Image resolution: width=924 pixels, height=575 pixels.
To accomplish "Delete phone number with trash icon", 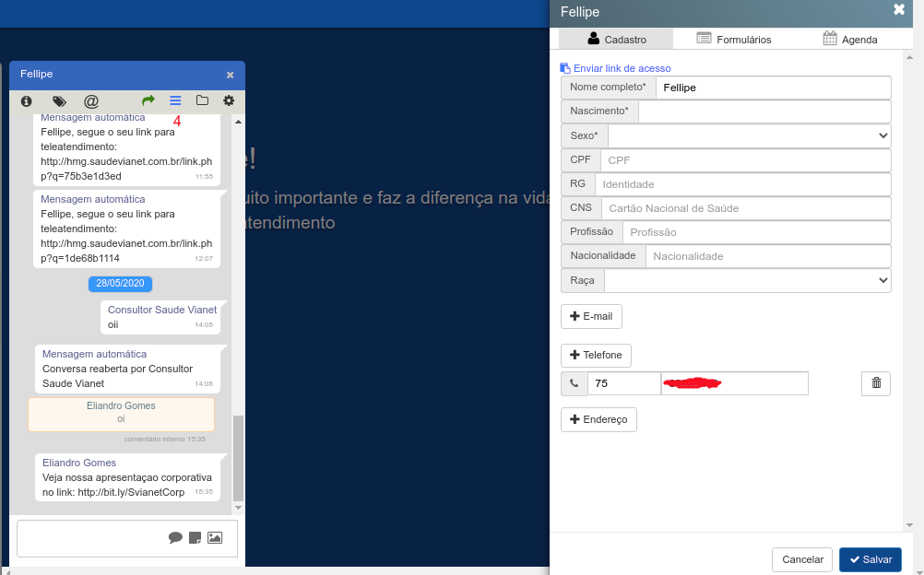I will [x=876, y=383].
